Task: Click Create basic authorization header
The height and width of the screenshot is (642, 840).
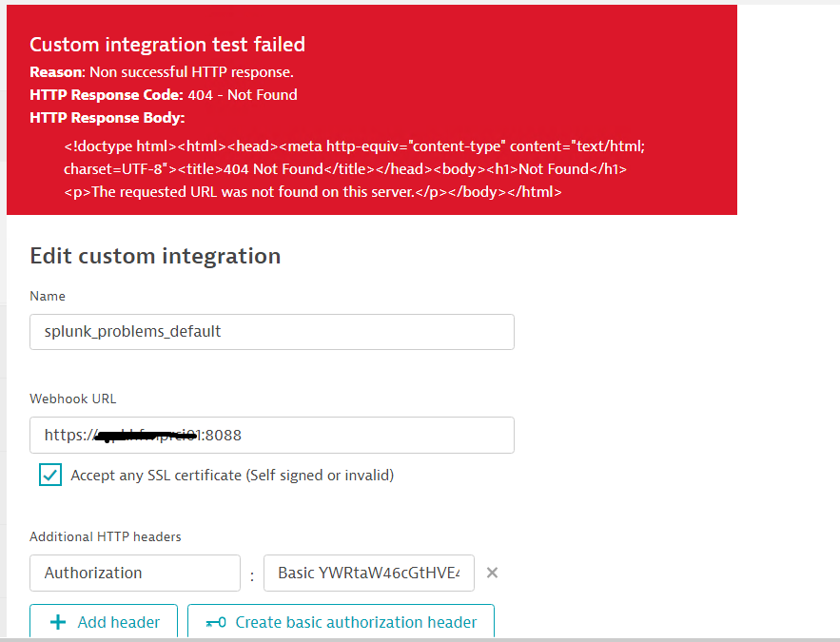Action: [340, 622]
